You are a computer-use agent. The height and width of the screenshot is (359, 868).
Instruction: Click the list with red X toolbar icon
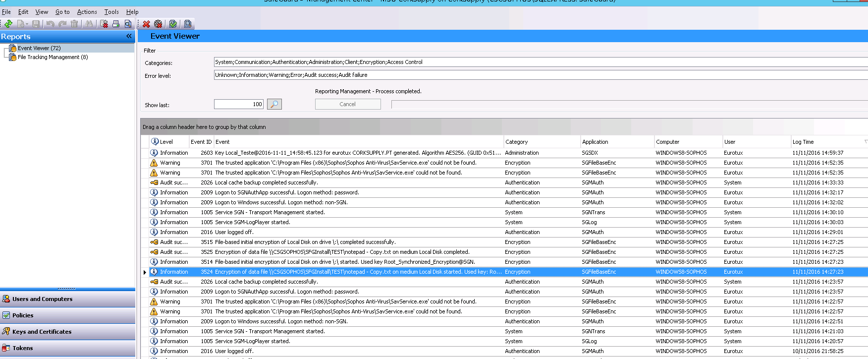104,24
